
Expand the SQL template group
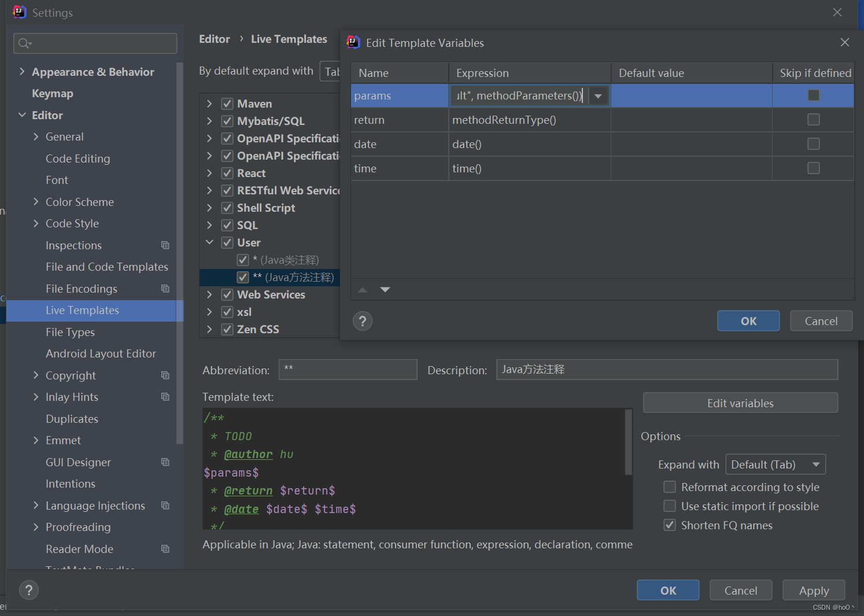209,225
